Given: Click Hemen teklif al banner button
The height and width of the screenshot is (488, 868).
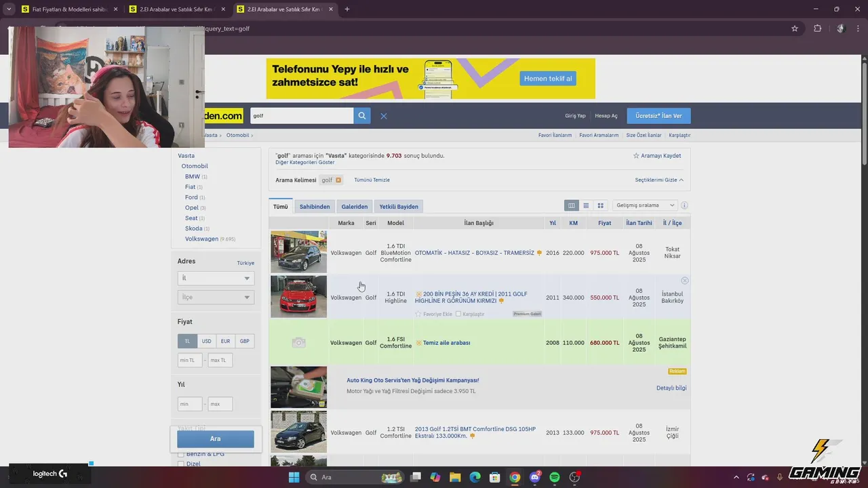Looking at the screenshot, I should (x=548, y=79).
